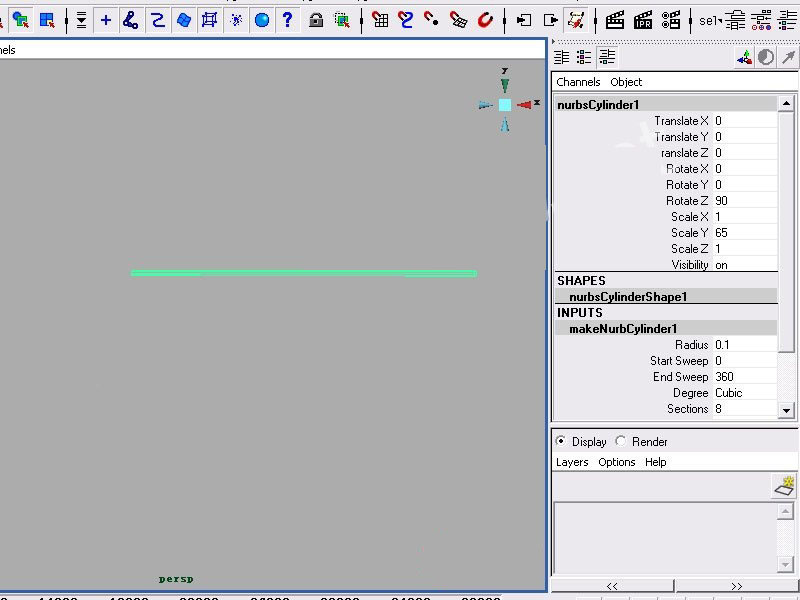Click the middle sidebar toggle icon with dots

coord(761,20)
